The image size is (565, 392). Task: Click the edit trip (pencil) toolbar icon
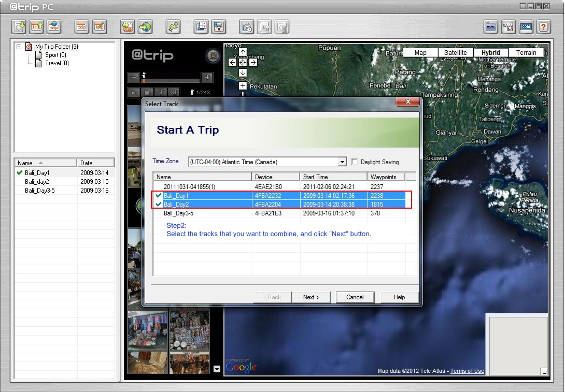(x=100, y=27)
